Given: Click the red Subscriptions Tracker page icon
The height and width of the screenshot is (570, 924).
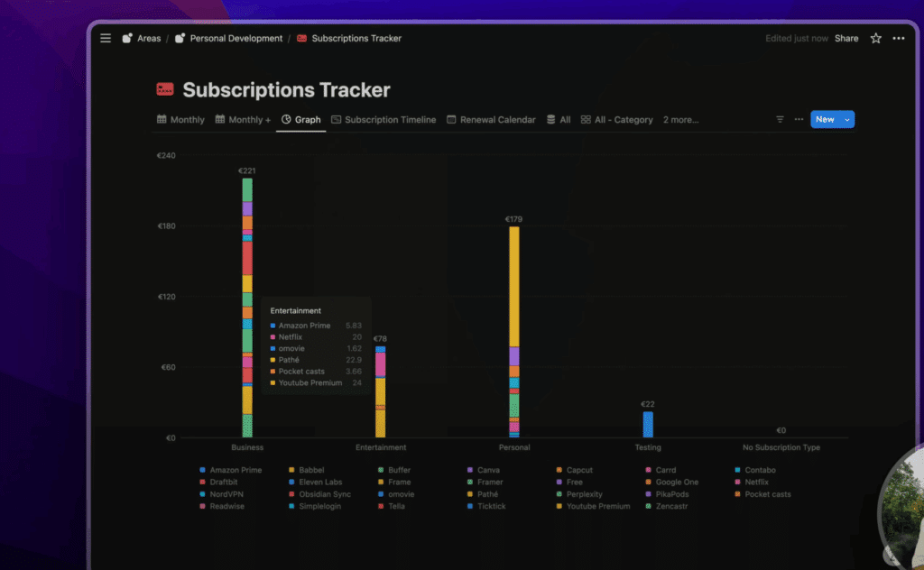Looking at the screenshot, I should click(x=165, y=90).
